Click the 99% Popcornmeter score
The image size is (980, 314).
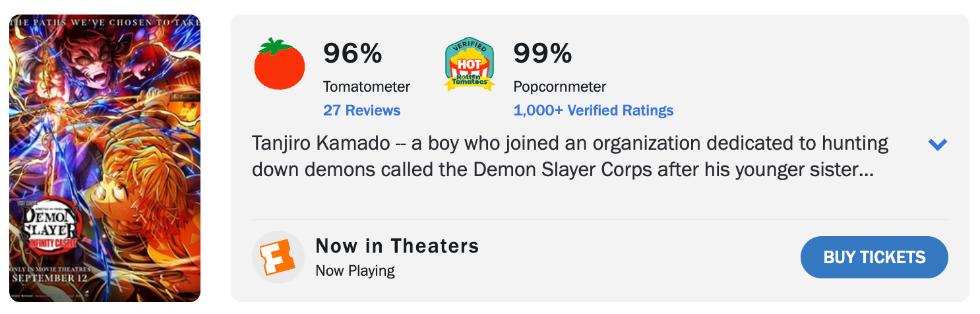542,53
